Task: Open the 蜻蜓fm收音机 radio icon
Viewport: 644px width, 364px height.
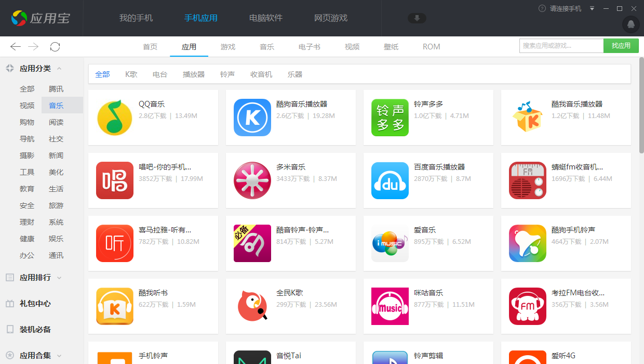Action: click(528, 180)
